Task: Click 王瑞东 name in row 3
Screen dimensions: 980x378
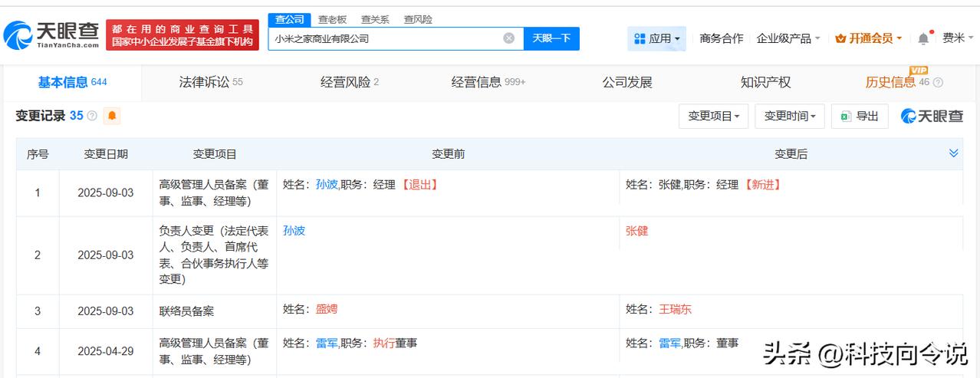Action: tap(676, 309)
